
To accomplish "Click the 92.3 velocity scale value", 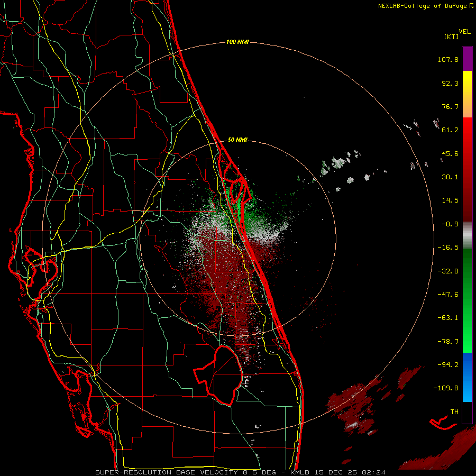I will [x=450, y=83].
